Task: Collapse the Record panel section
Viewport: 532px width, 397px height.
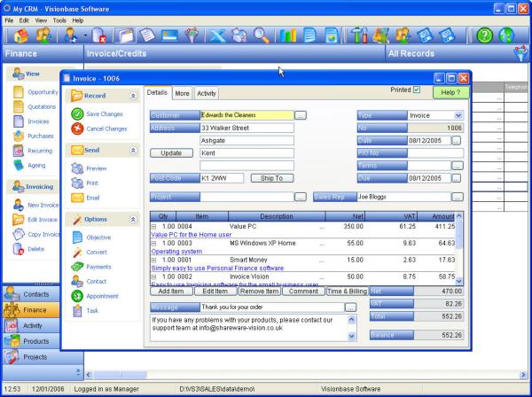Action: coord(133,96)
